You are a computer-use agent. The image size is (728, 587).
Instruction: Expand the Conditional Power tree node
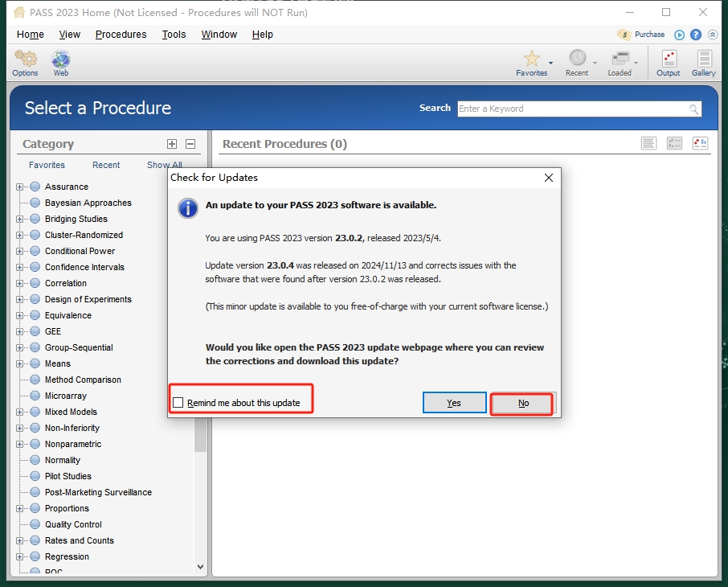pos(19,251)
